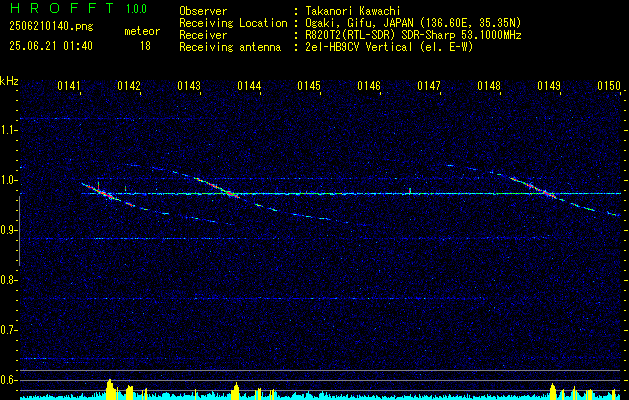Click the 0147 time marker
The image size is (629, 400).
(429, 85)
